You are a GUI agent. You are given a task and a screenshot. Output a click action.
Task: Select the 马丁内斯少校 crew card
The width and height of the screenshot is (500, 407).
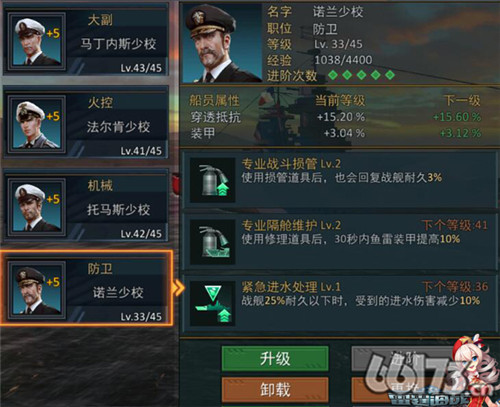point(86,42)
